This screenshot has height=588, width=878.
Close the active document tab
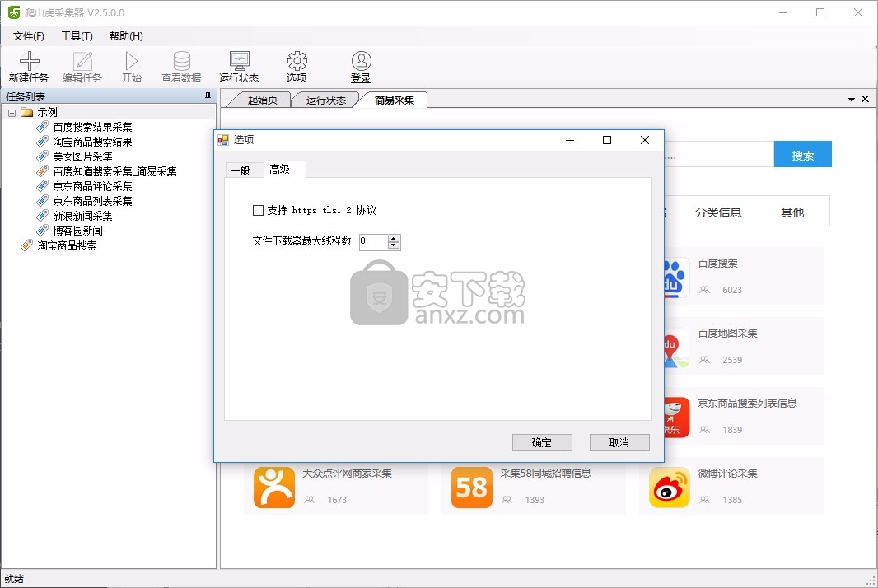(865, 99)
